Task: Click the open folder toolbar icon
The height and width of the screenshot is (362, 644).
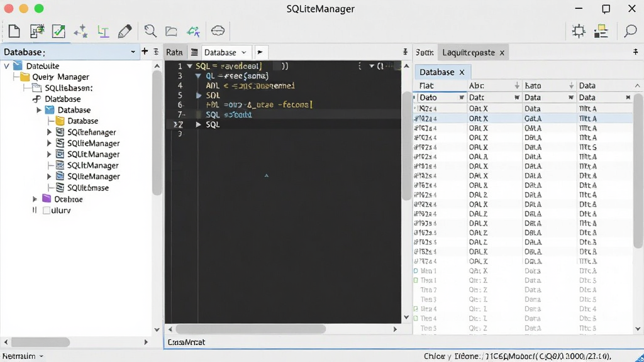Action: coord(171,31)
